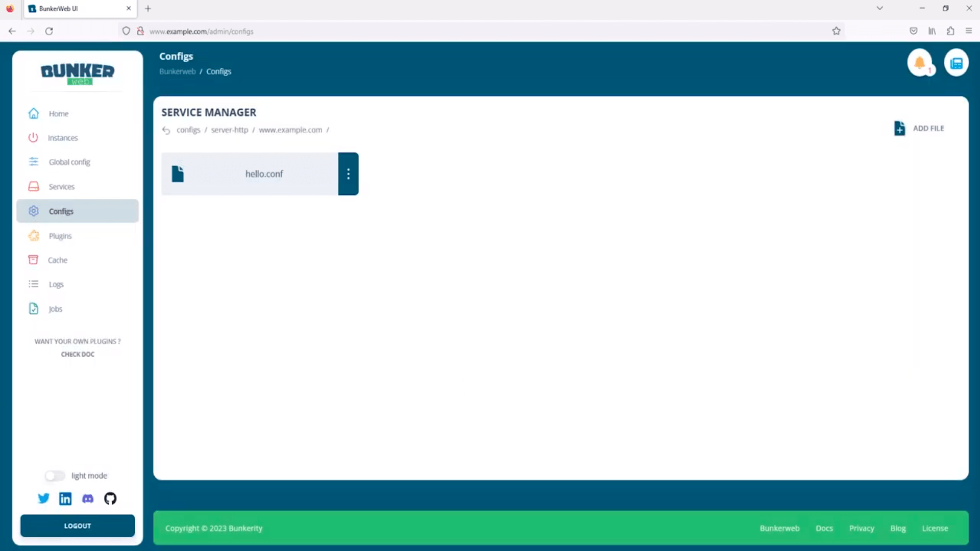The height and width of the screenshot is (551, 980).
Task: Click the Global config sliders icon
Action: point(34,162)
